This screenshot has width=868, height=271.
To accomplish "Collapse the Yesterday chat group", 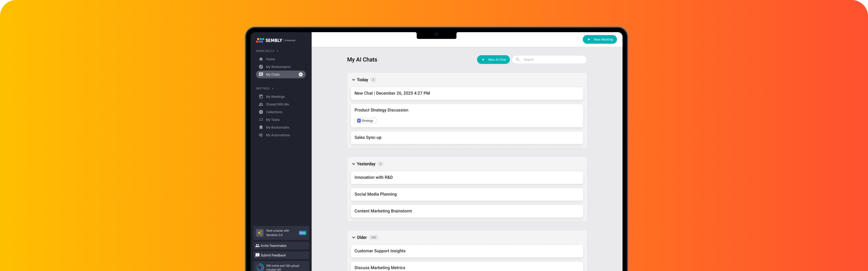I will tap(353, 164).
